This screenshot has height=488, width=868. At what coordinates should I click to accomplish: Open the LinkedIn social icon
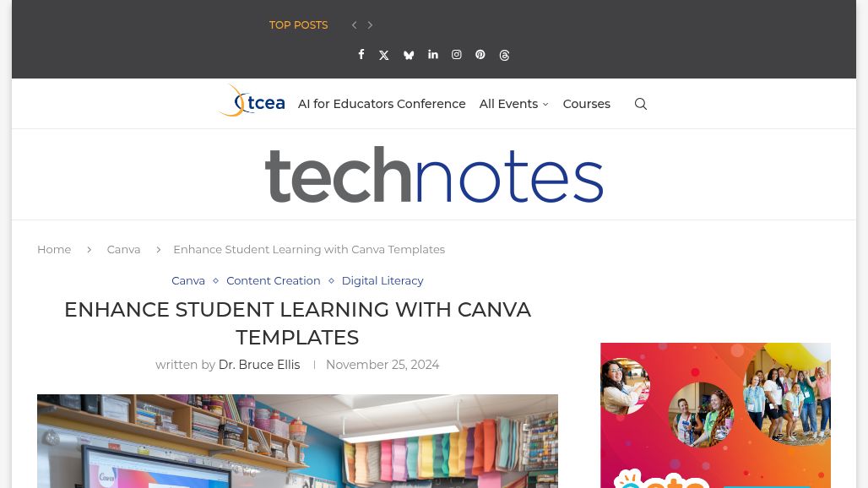433,55
